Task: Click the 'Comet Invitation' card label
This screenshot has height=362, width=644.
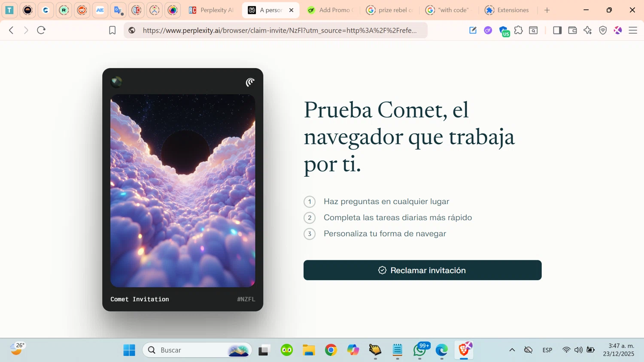Action: click(x=140, y=299)
